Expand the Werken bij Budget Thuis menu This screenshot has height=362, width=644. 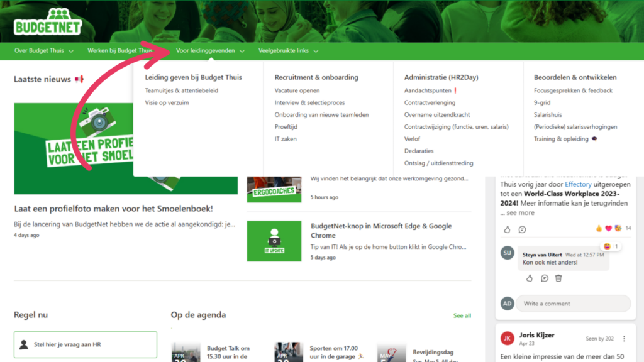point(120,50)
